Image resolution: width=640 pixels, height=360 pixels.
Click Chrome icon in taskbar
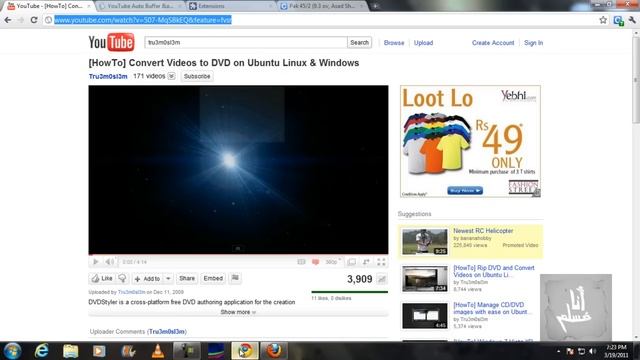coord(245,351)
